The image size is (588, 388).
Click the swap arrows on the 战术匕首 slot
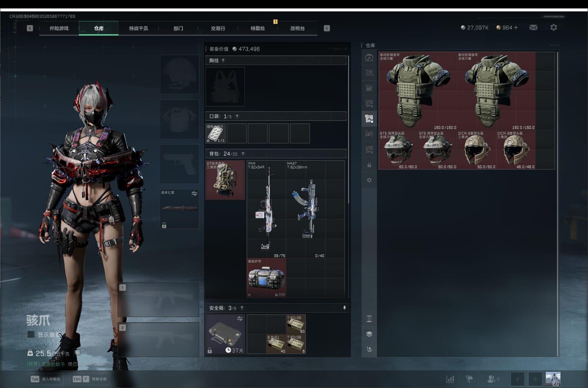pyautogui.click(x=194, y=193)
